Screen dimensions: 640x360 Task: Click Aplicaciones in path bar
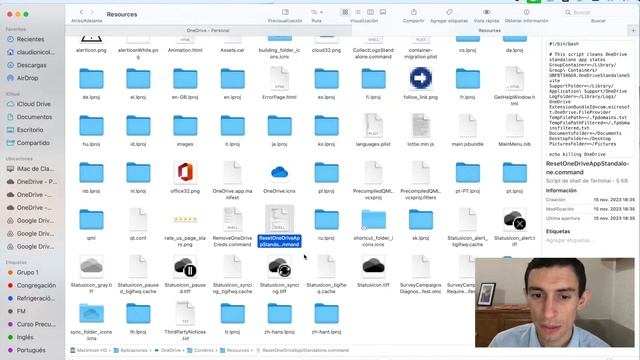click(x=131, y=350)
